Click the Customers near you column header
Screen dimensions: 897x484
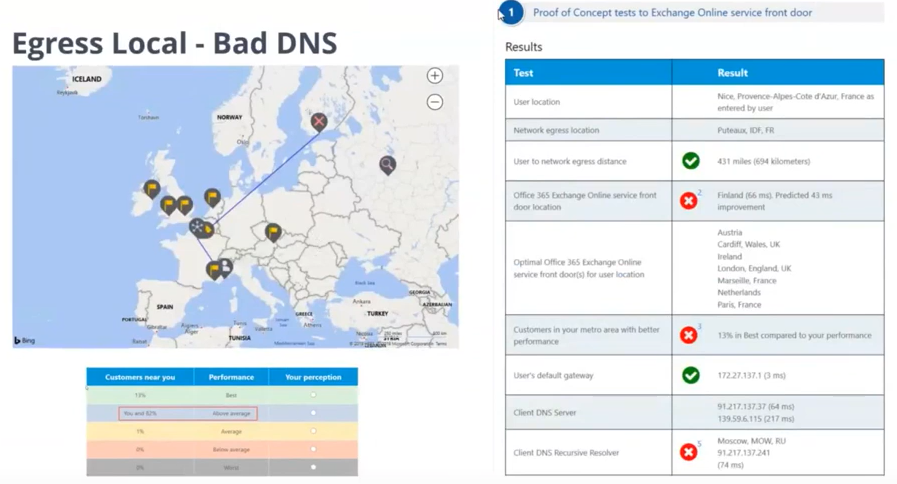[x=140, y=377]
